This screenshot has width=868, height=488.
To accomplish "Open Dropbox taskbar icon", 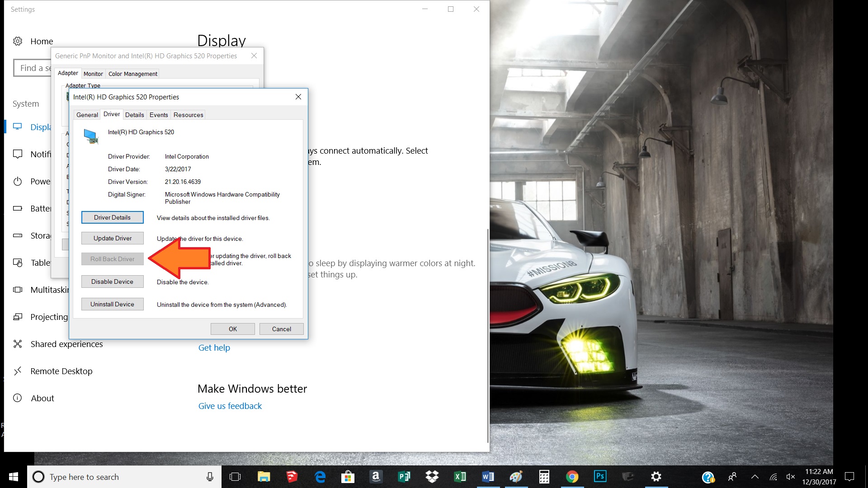I will pyautogui.click(x=432, y=476).
